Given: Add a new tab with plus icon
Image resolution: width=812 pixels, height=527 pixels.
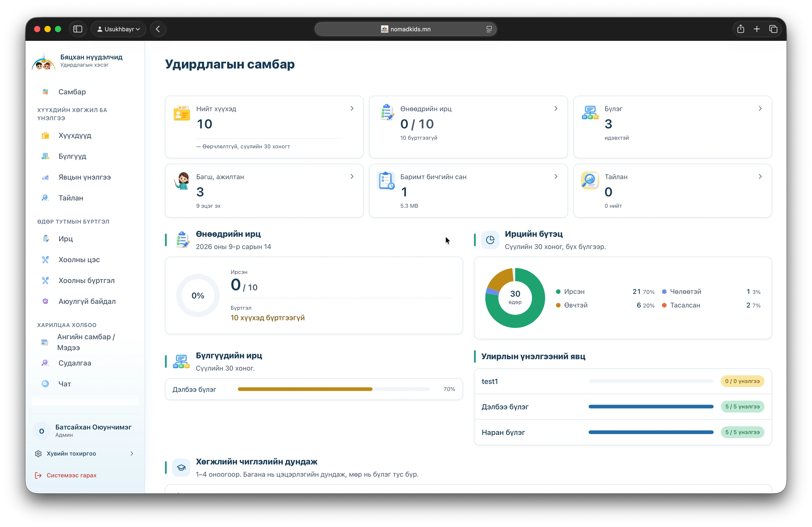Looking at the screenshot, I should point(757,29).
